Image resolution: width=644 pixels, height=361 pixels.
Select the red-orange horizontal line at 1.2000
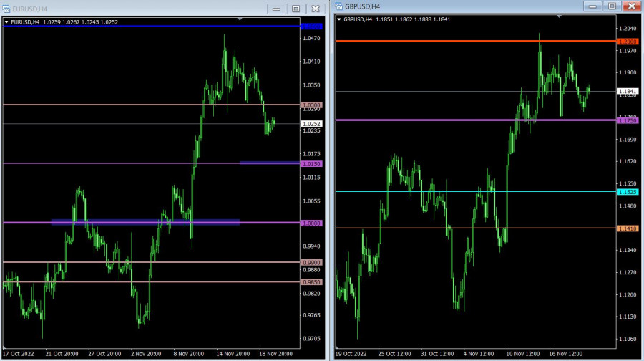476,41
